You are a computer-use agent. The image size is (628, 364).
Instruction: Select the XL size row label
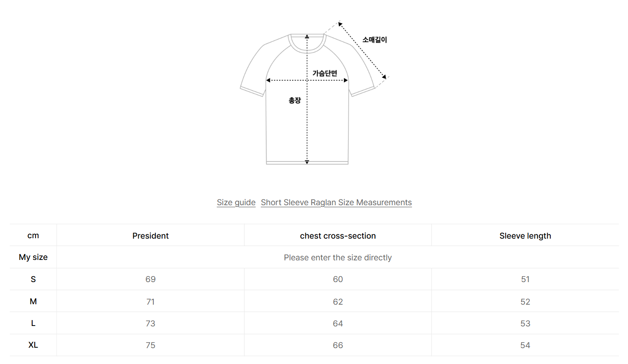[x=33, y=345]
